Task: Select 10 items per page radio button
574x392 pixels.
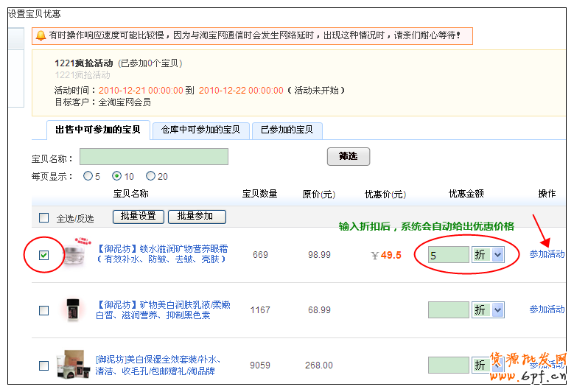Action: pyautogui.click(x=116, y=176)
